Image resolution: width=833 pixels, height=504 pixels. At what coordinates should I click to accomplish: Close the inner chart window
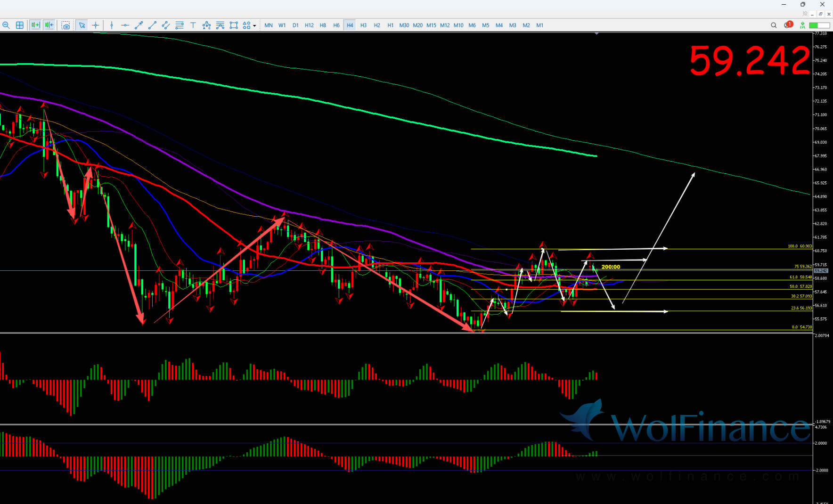coord(828,14)
